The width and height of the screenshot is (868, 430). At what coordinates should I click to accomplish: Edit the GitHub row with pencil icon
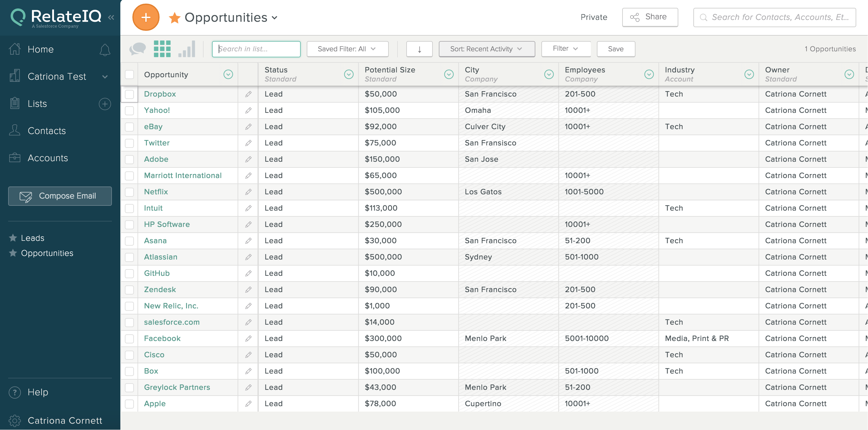pos(248,273)
